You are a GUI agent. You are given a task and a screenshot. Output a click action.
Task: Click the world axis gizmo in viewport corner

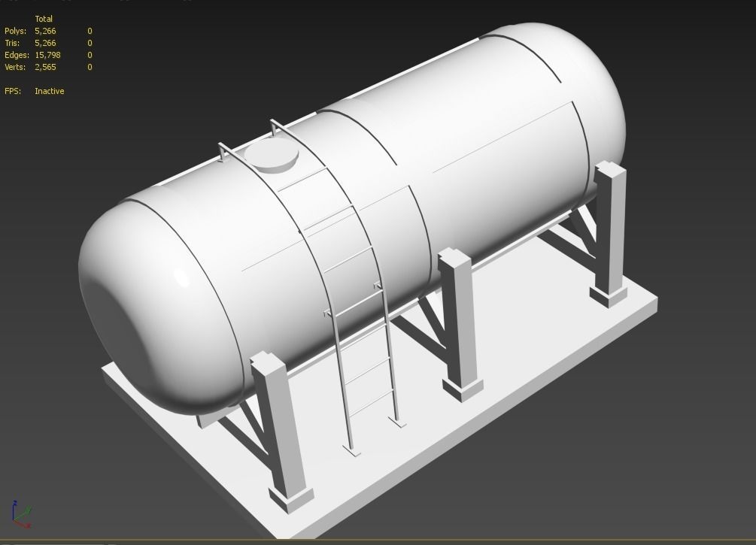tap(19, 516)
